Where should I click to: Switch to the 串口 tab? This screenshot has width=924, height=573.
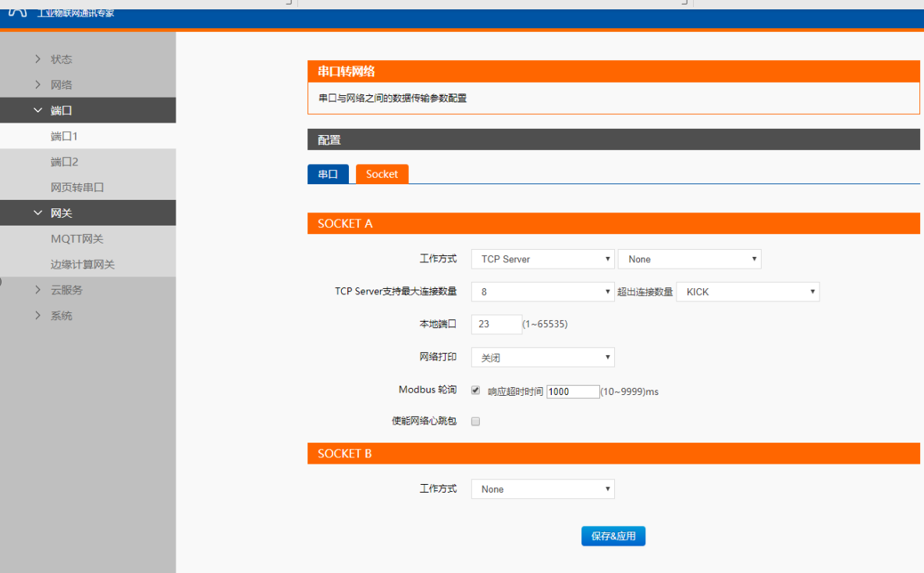(328, 174)
